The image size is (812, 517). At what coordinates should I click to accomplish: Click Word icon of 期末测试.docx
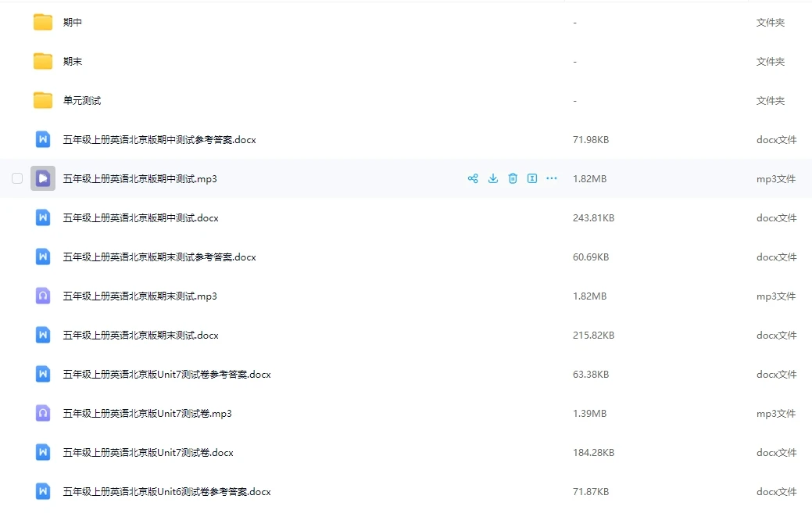click(x=43, y=336)
